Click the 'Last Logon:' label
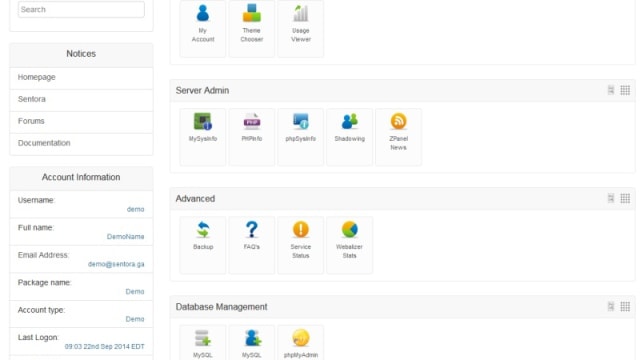The height and width of the screenshot is (360, 640). tap(38, 338)
